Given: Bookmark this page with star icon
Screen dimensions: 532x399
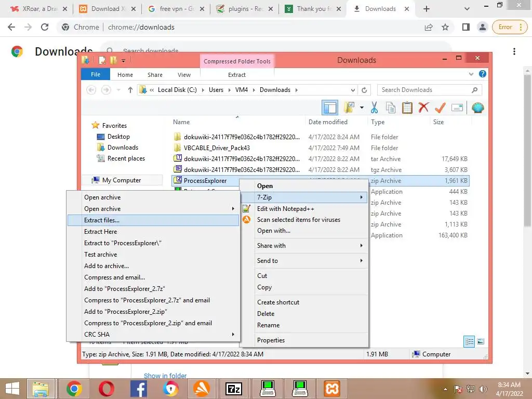Looking at the screenshot, I should (x=445, y=27).
